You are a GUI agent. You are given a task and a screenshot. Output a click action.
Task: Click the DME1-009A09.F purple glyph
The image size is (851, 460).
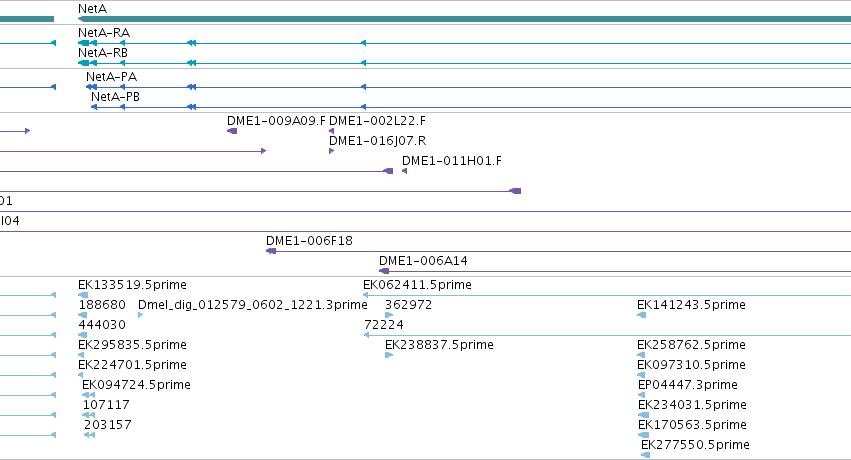point(232,131)
